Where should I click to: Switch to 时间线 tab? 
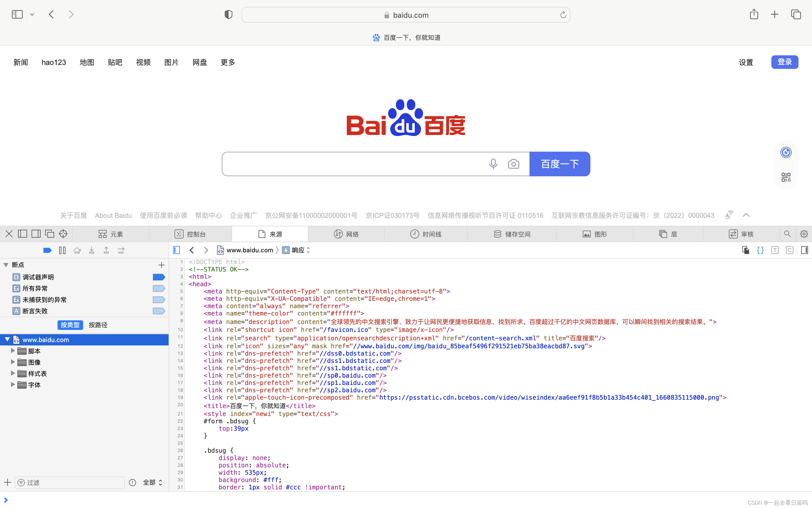point(426,234)
